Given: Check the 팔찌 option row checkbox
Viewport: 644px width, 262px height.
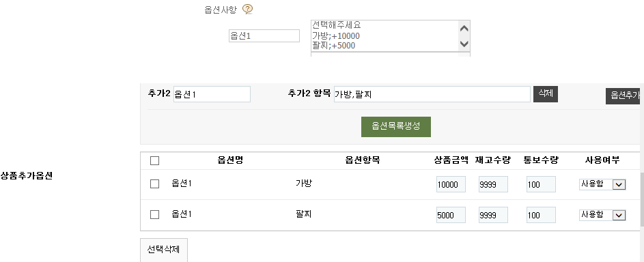Looking at the screenshot, I should point(154,214).
